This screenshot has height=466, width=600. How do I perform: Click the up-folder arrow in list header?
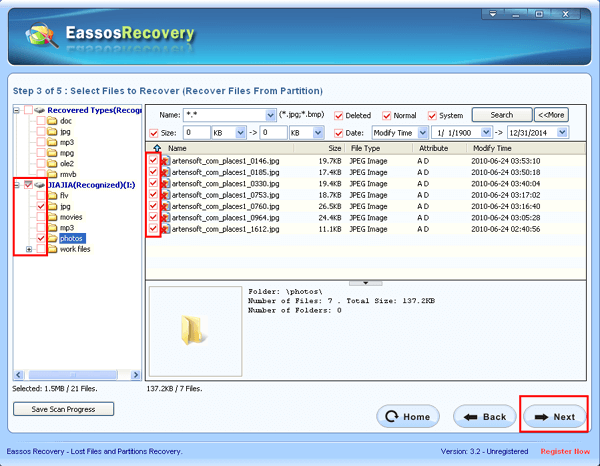pyautogui.click(x=157, y=148)
